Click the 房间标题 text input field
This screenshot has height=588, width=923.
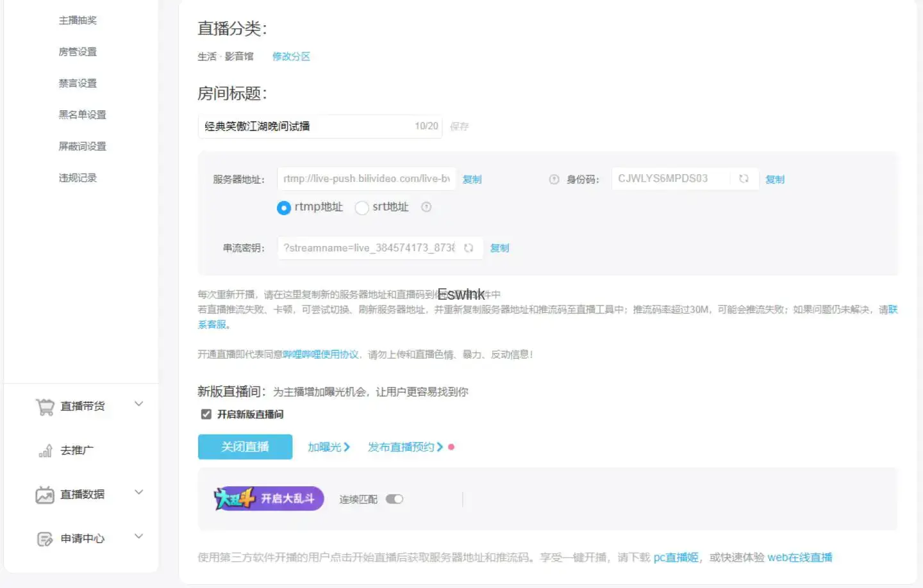pos(304,126)
